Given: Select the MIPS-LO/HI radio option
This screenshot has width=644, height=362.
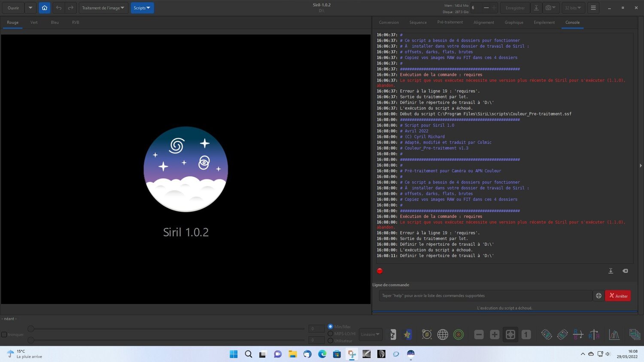Looking at the screenshot, I should [331, 334].
